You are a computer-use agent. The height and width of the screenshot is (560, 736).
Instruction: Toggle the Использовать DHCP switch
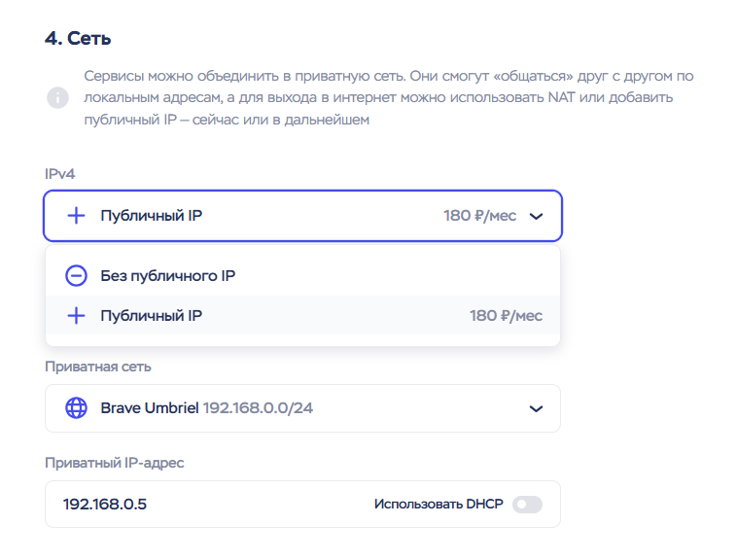click(x=527, y=505)
